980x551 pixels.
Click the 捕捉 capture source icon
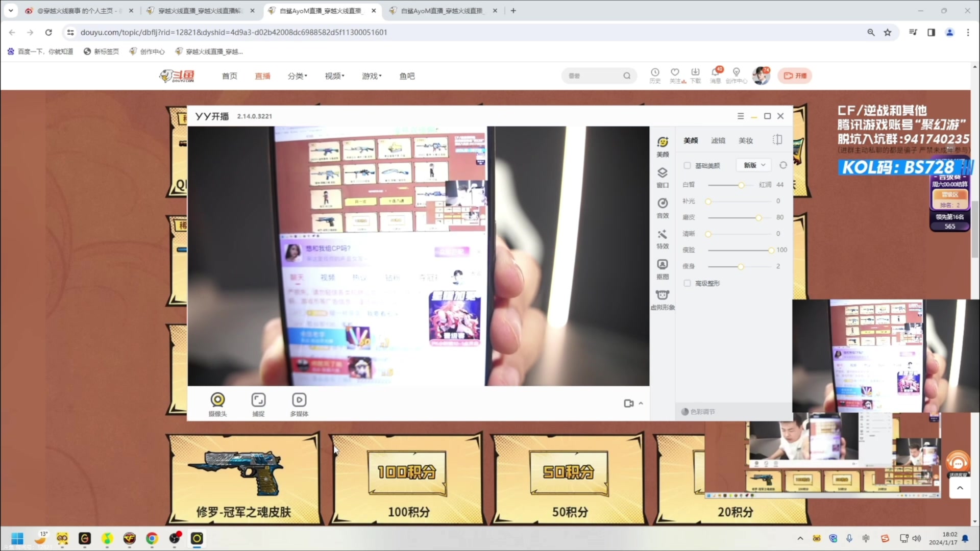[259, 400]
